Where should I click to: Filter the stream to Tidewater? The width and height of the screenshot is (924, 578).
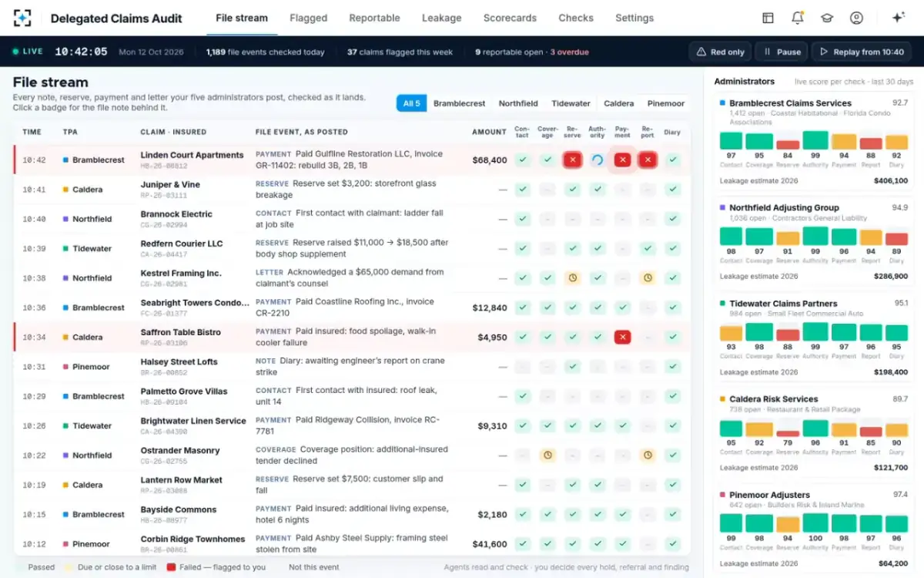571,103
